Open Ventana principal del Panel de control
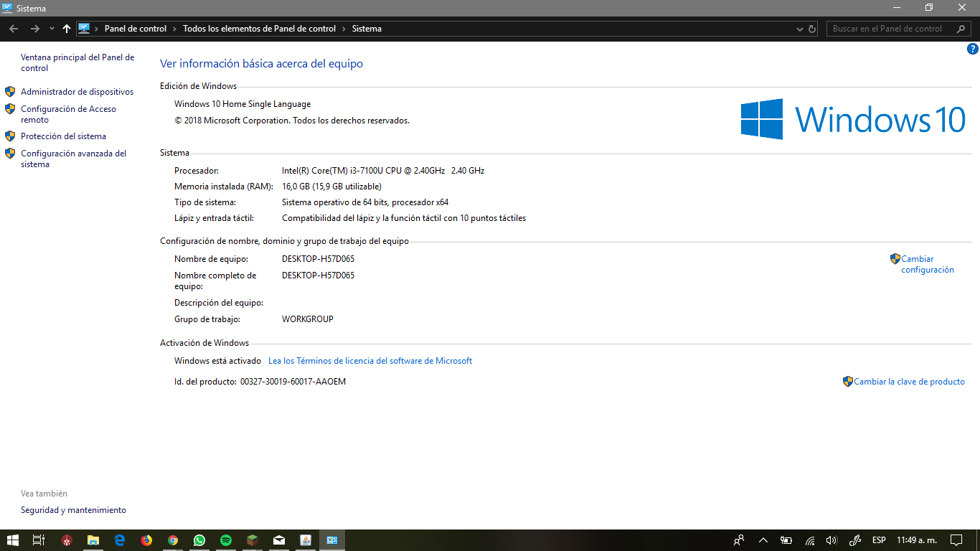Screen dimensions: 980x551 point(77,62)
